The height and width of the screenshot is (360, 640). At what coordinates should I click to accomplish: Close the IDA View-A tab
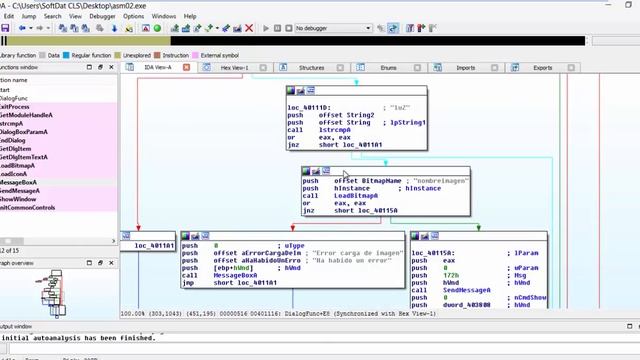tap(187, 67)
